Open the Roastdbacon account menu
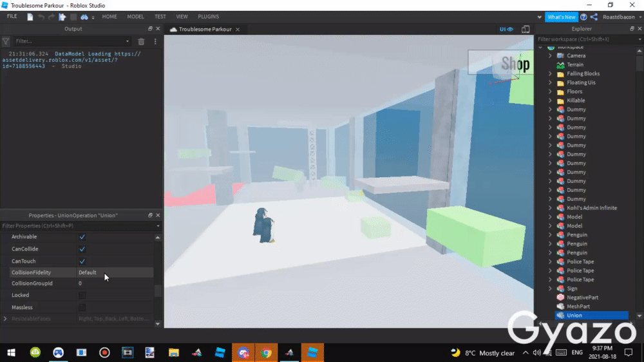 (622, 17)
